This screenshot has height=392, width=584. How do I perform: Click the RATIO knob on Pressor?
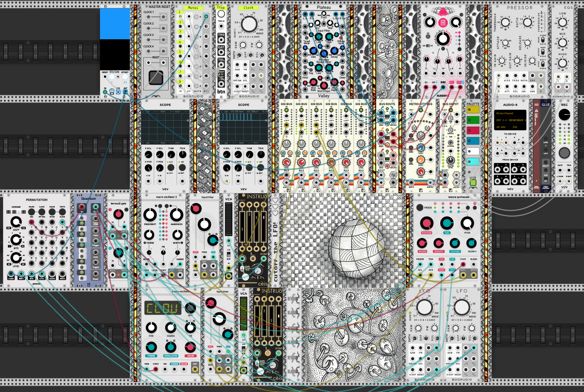coord(527,22)
